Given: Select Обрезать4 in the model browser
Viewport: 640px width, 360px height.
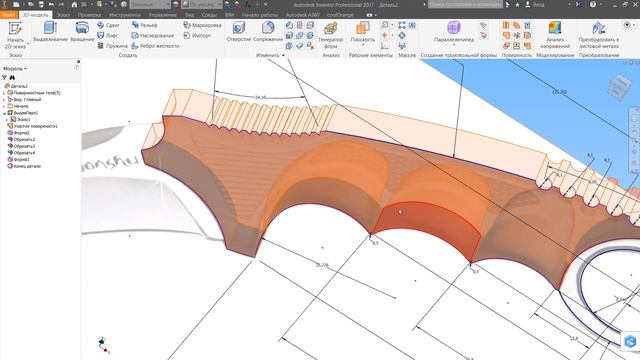Looking at the screenshot, I should (x=21, y=153).
